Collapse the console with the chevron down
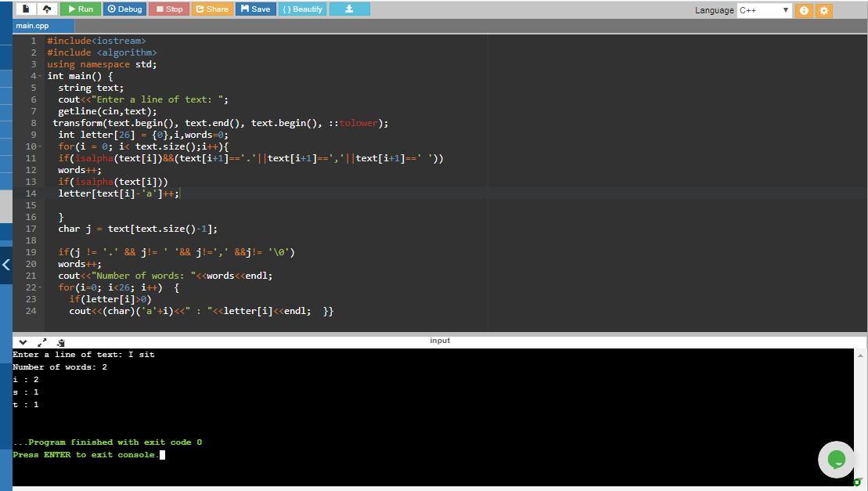868x491 pixels. pyautogui.click(x=23, y=342)
